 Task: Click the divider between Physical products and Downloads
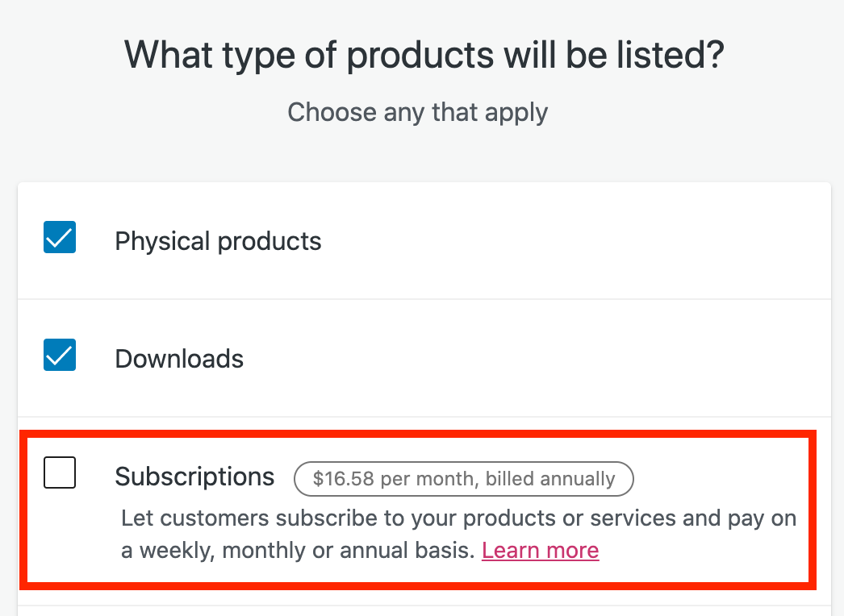(x=424, y=299)
